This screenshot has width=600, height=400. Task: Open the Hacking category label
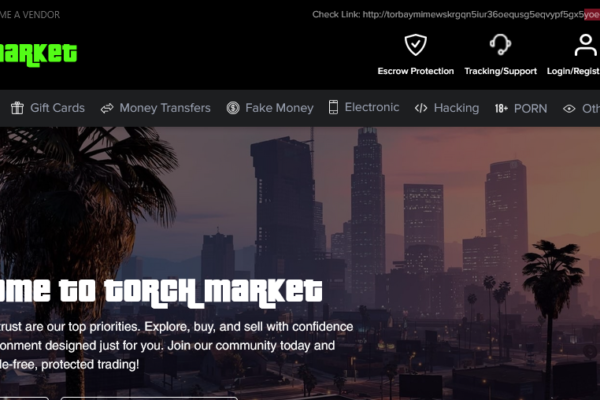pos(457,108)
